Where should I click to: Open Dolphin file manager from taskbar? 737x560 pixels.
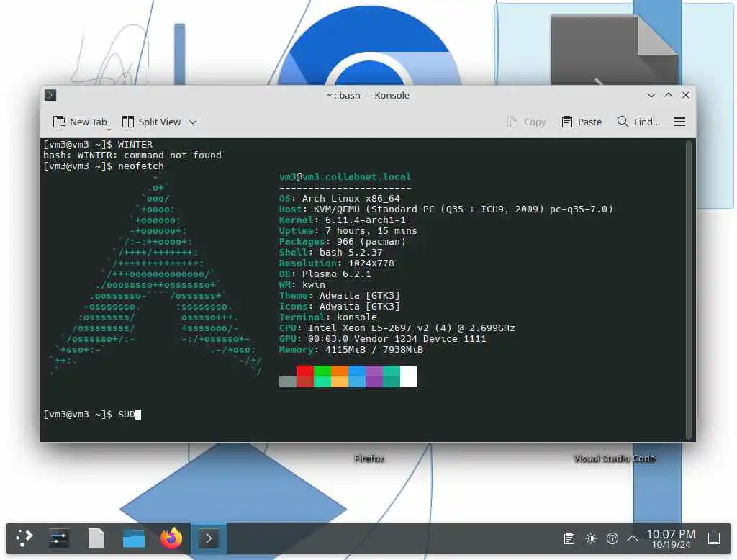click(133, 538)
